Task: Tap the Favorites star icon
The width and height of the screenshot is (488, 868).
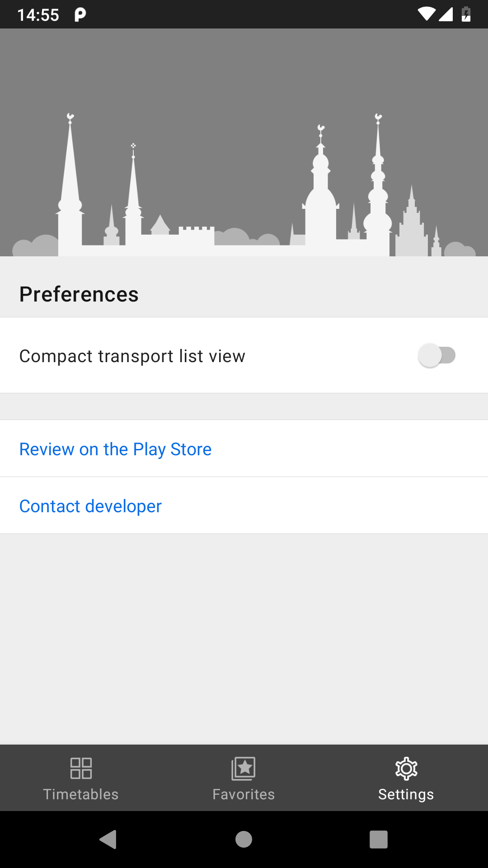Action: [x=244, y=769]
